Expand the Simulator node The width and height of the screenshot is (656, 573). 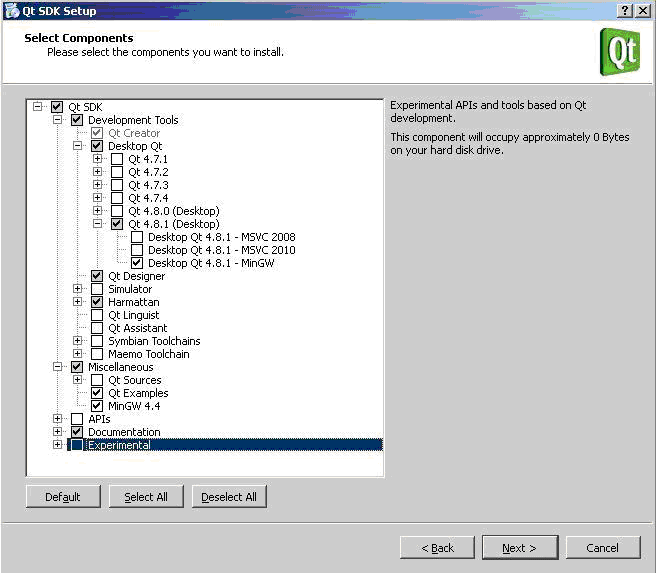(x=77, y=289)
